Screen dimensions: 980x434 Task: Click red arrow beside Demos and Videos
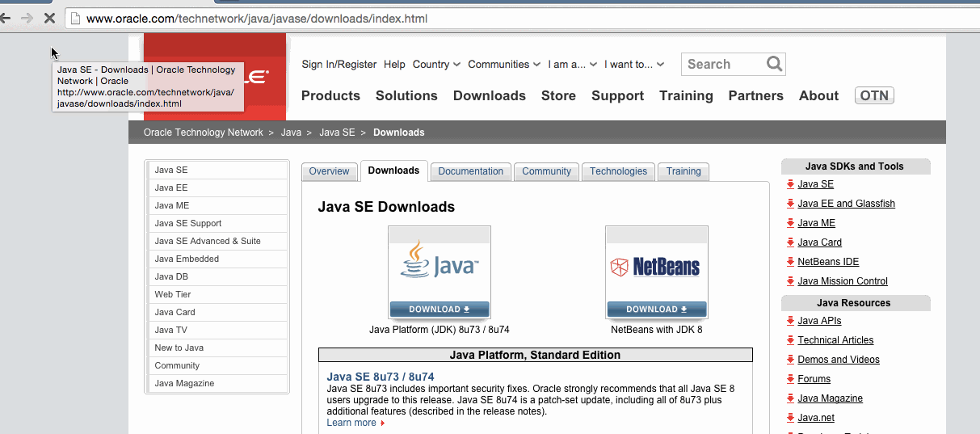[791, 360]
